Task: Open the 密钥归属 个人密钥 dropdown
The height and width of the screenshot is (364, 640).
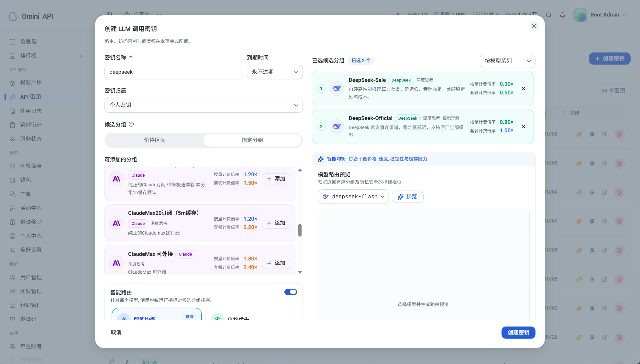Action: pyautogui.click(x=204, y=105)
